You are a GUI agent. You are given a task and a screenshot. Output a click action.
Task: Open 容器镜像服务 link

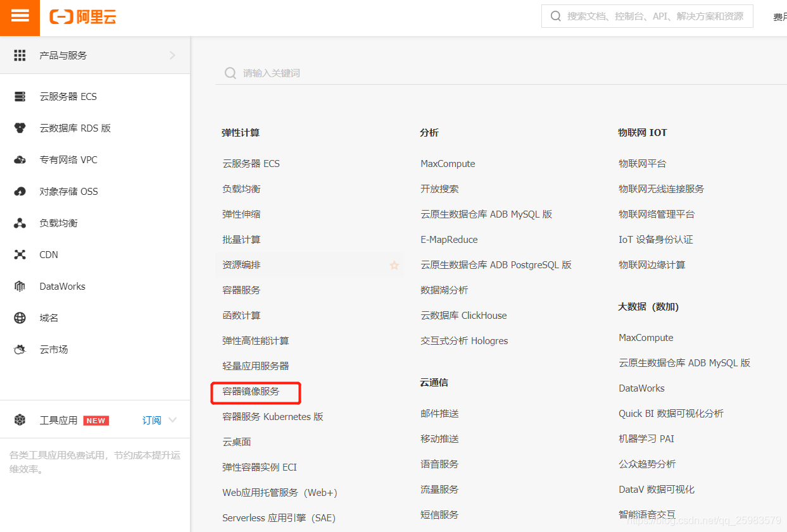(251, 392)
